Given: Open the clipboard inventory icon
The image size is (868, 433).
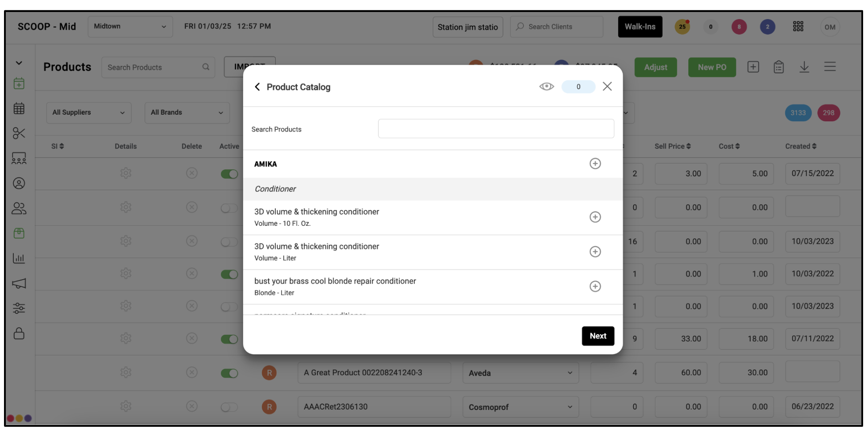Looking at the screenshot, I should 778,67.
